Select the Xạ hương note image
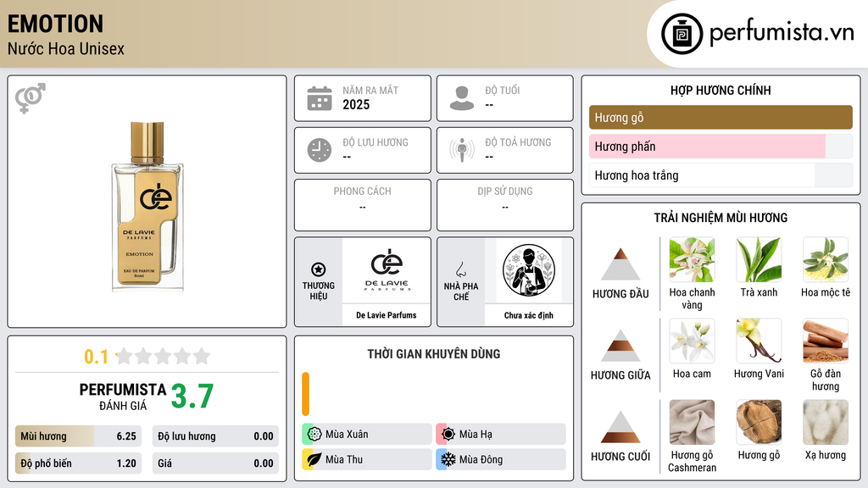Image resolution: width=868 pixels, height=488 pixels. click(826, 422)
